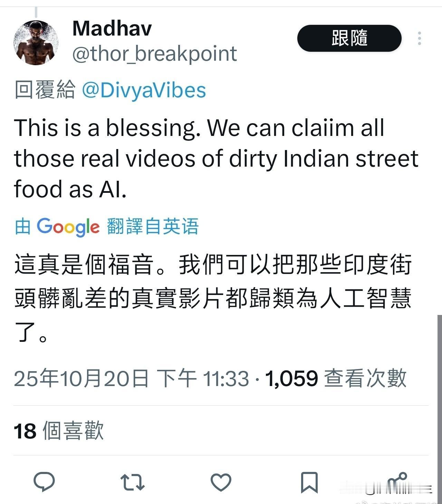Tap the Google translated-from-English label
The image size is (442, 504).
(107, 226)
